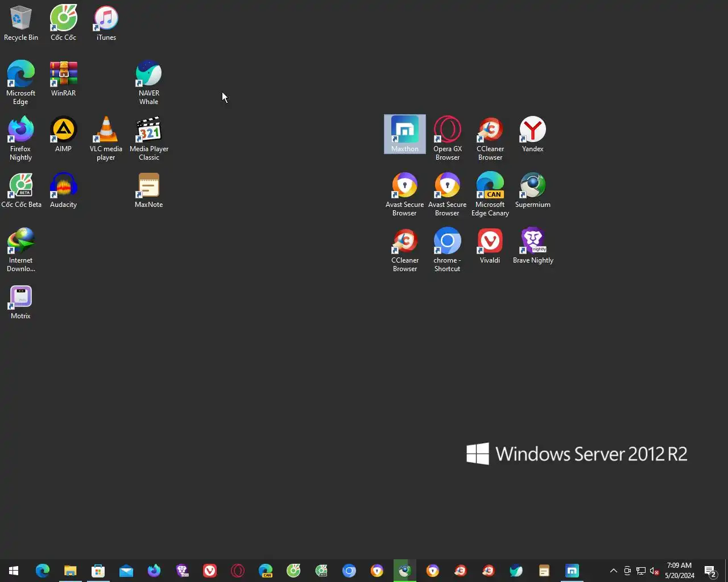Select the chrome - Shortcut desktop icon

[448, 250]
